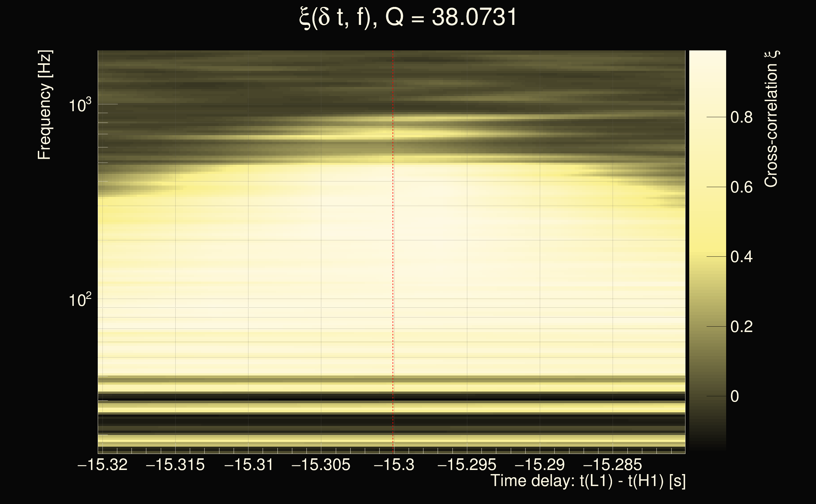
Task: Click the 0.4 colorbar tick label
Action: (741, 257)
